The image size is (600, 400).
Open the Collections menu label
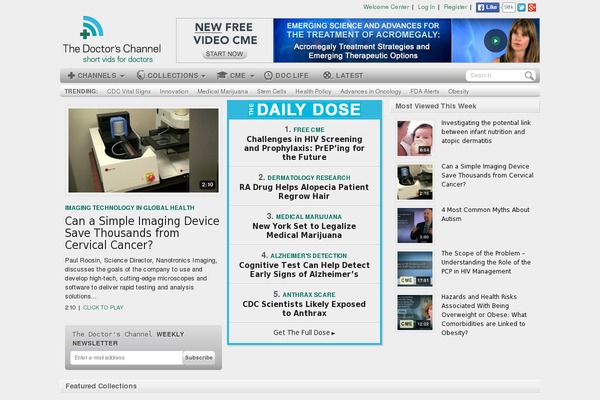173,75
